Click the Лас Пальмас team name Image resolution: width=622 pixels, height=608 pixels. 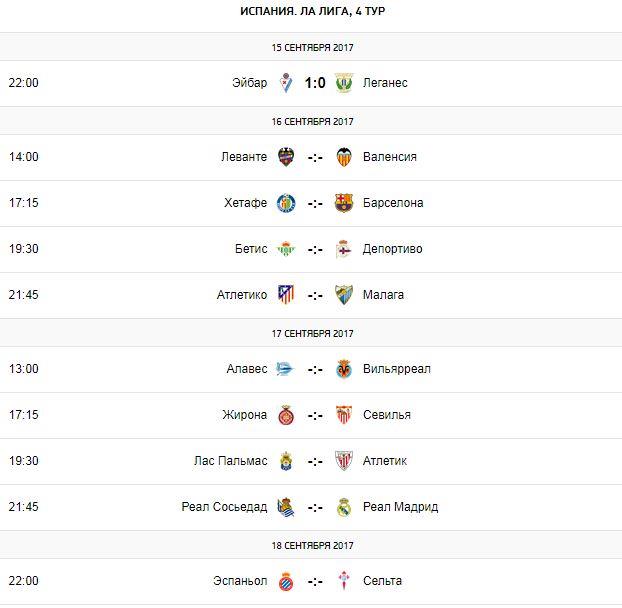(x=230, y=461)
